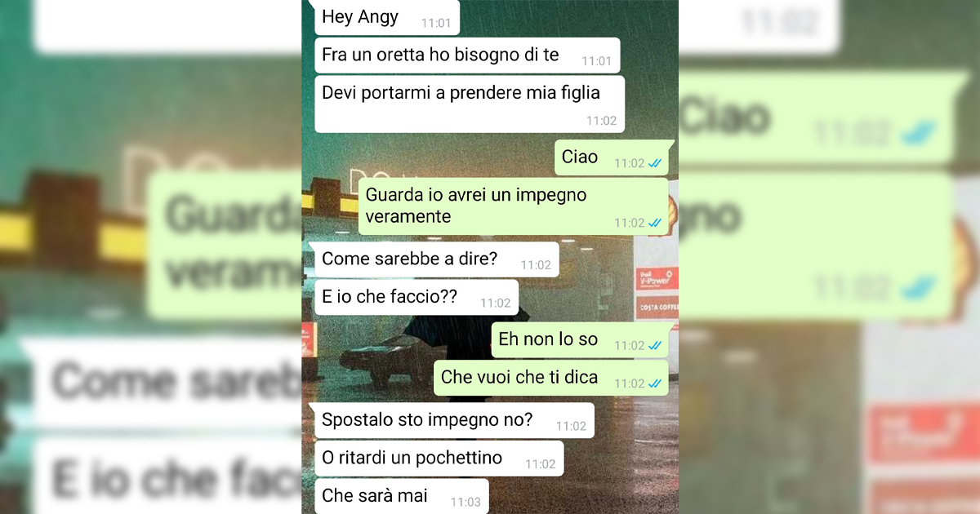Click the 11:03 timestamp on 'Che sarà mai'
This screenshot has height=514, width=980.
(x=465, y=503)
